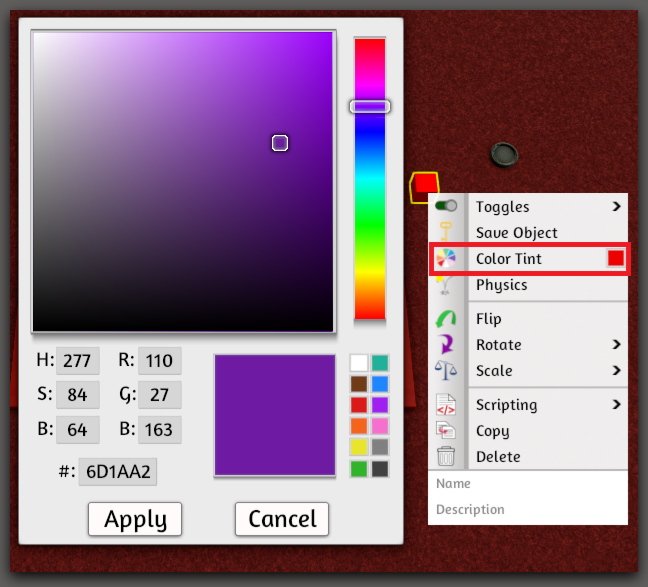Focus the hex color code field

(118, 471)
